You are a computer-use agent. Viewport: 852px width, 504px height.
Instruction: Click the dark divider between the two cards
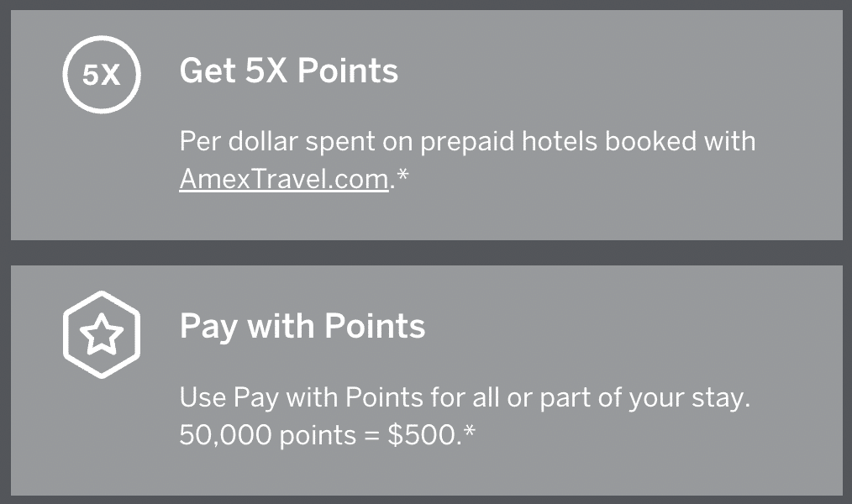pos(426,253)
